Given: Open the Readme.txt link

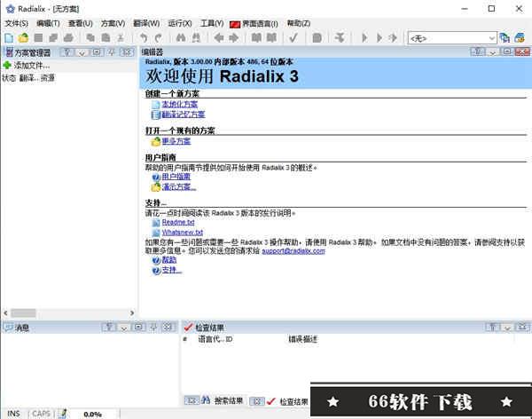Looking at the screenshot, I should (178, 222).
